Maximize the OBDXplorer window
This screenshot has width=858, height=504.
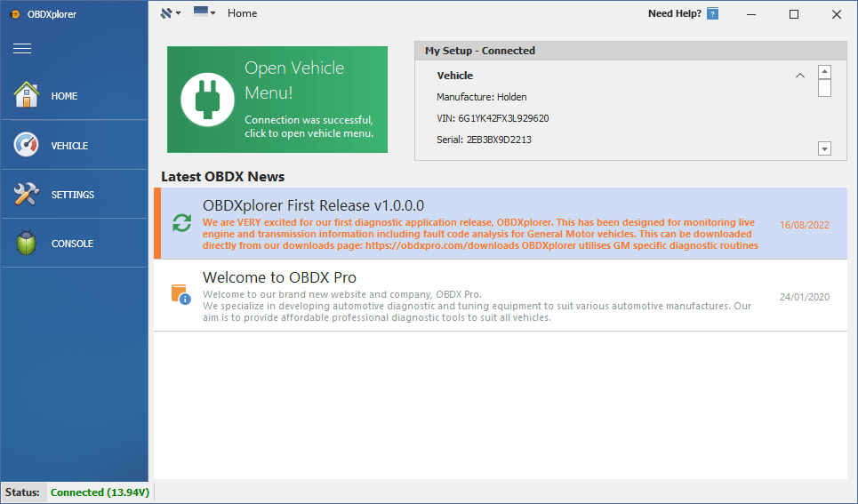(x=794, y=13)
